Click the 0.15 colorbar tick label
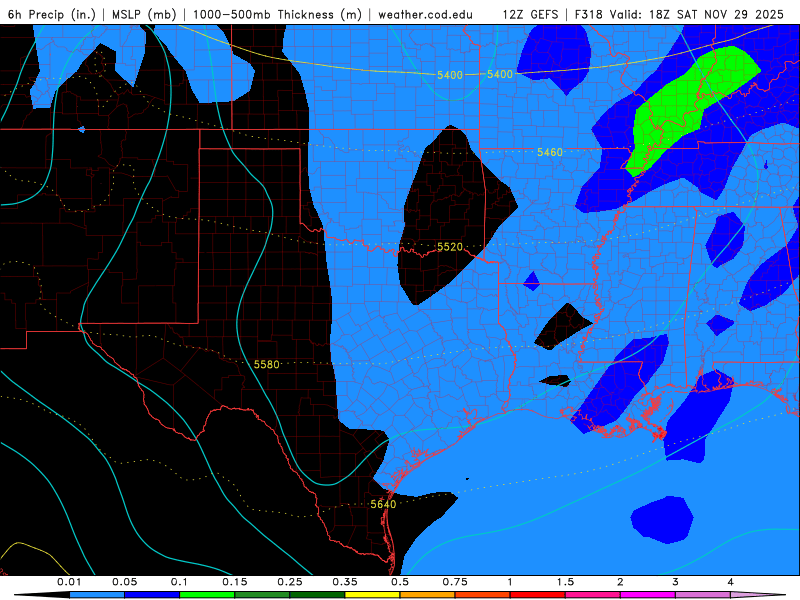The image size is (800, 600). point(235,582)
